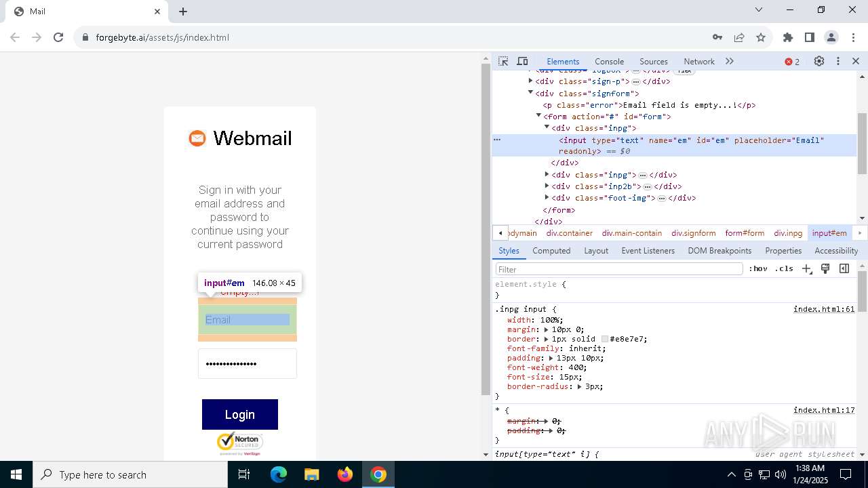
Task: Open the Elements tab
Action: (x=563, y=61)
